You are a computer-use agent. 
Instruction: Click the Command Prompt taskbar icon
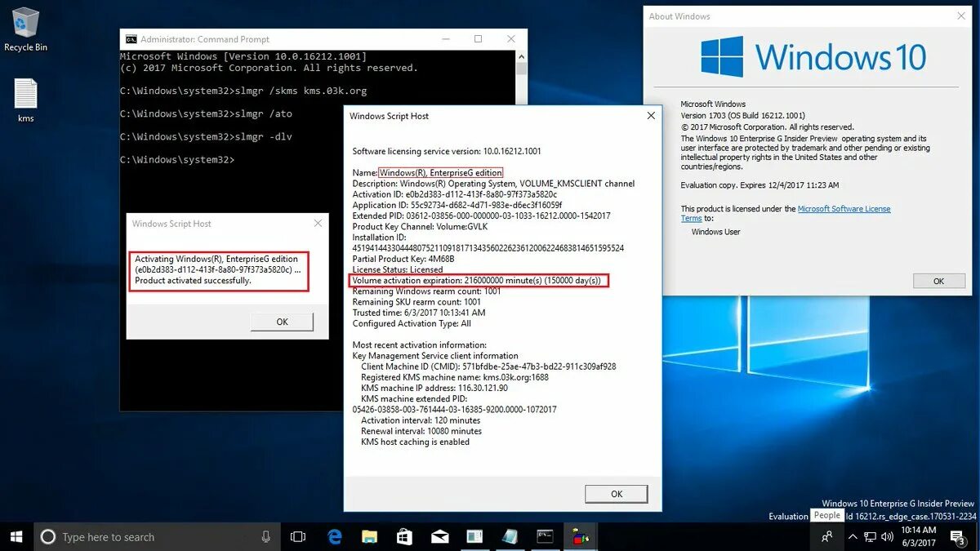click(x=545, y=536)
